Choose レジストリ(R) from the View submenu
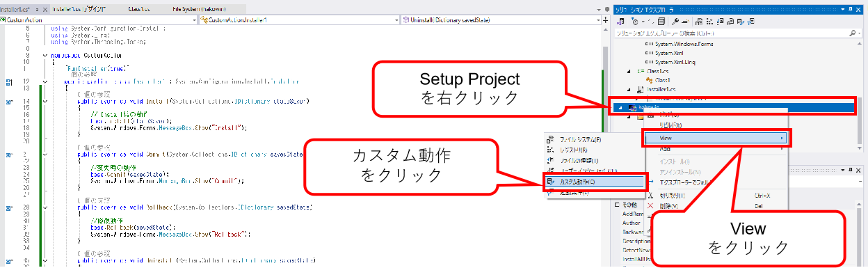 [595, 150]
